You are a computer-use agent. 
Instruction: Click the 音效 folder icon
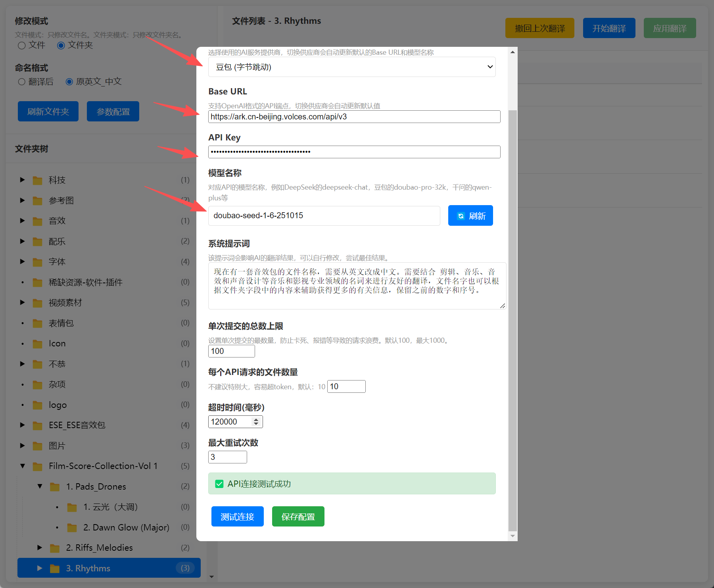click(x=38, y=221)
